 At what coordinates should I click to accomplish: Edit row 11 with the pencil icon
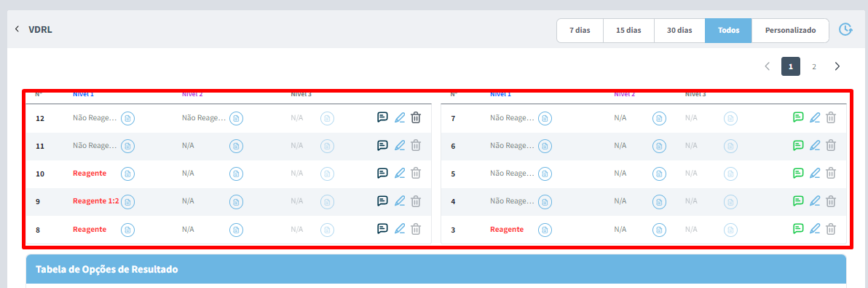[x=400, y=145]
